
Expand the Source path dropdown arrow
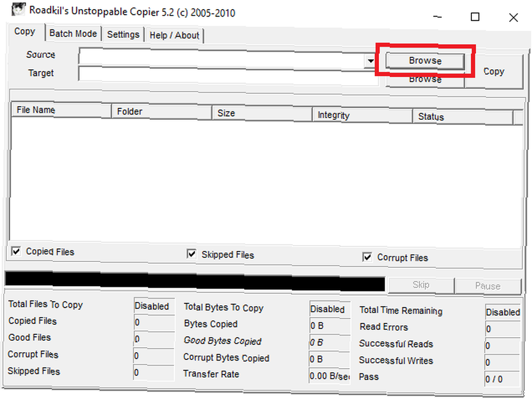pos(370,61)
